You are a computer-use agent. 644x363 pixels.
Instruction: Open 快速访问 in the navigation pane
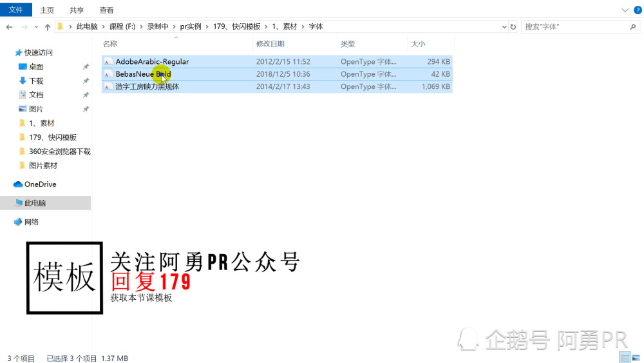tap(38, 53)
